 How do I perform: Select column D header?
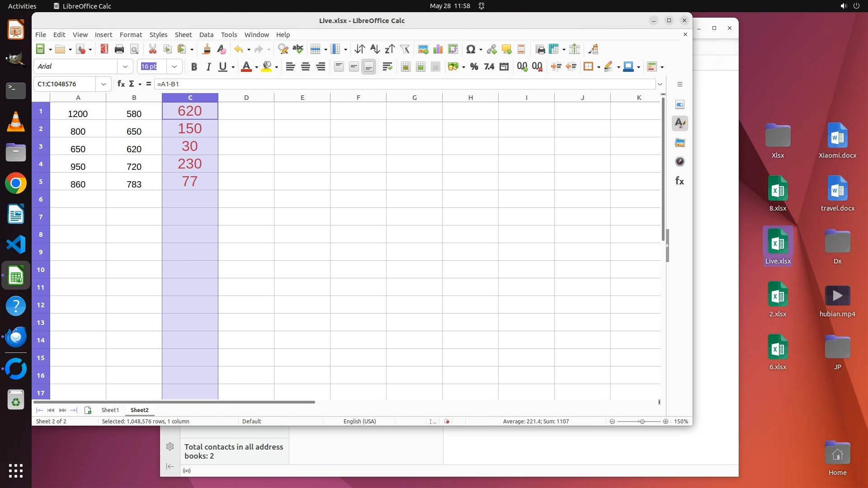point(246,98)
